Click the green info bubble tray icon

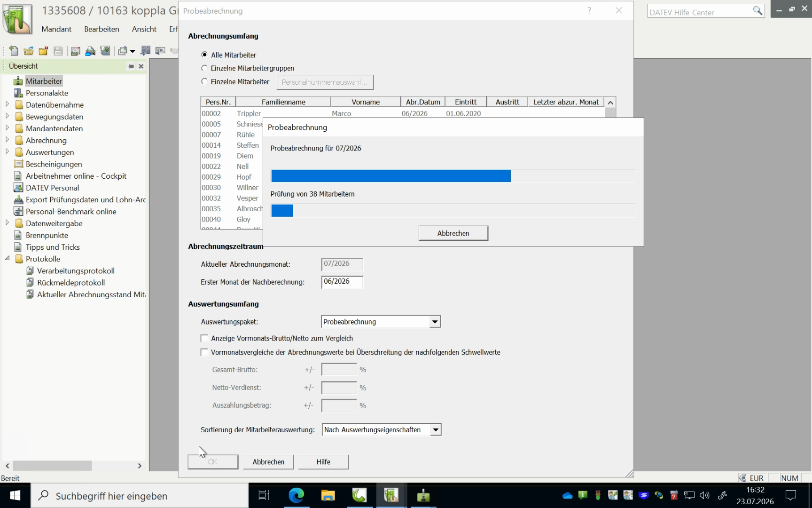[x=583, y=495]
